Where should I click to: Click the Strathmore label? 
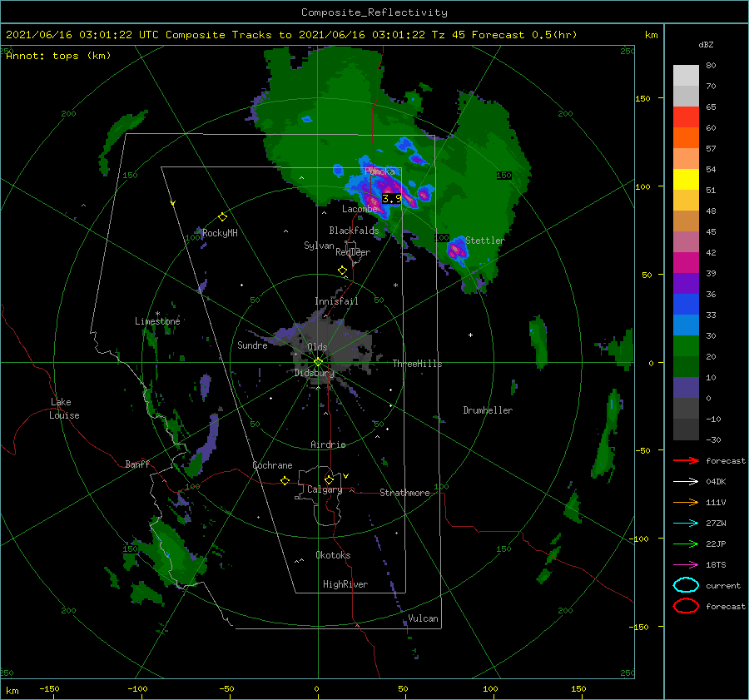tap(404, 493)
